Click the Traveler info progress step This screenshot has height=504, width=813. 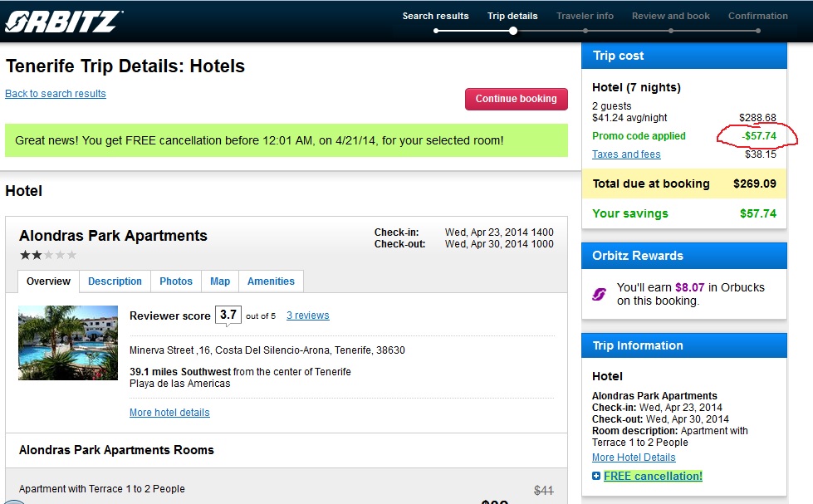click(585, 16)
